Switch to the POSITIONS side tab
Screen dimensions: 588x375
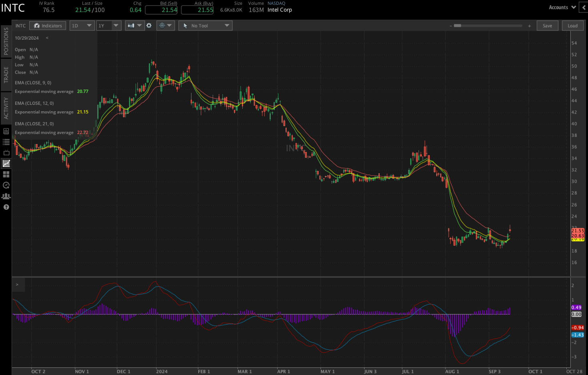(6, 41)
